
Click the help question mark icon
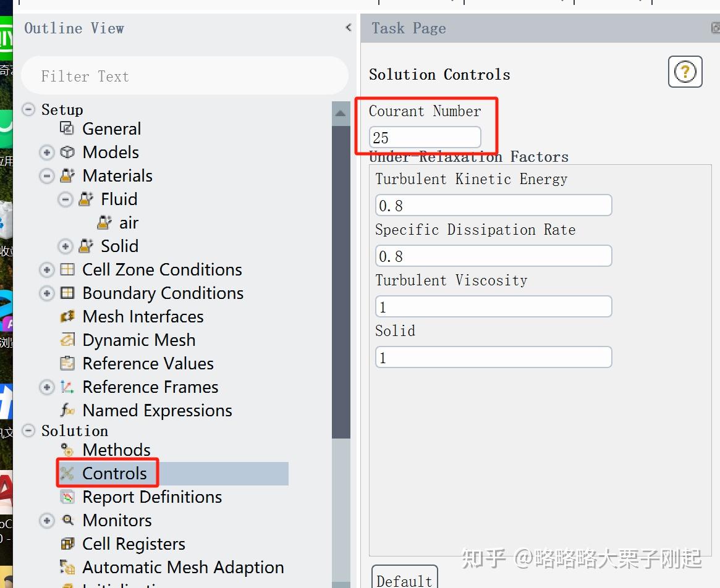click(685, 72)
